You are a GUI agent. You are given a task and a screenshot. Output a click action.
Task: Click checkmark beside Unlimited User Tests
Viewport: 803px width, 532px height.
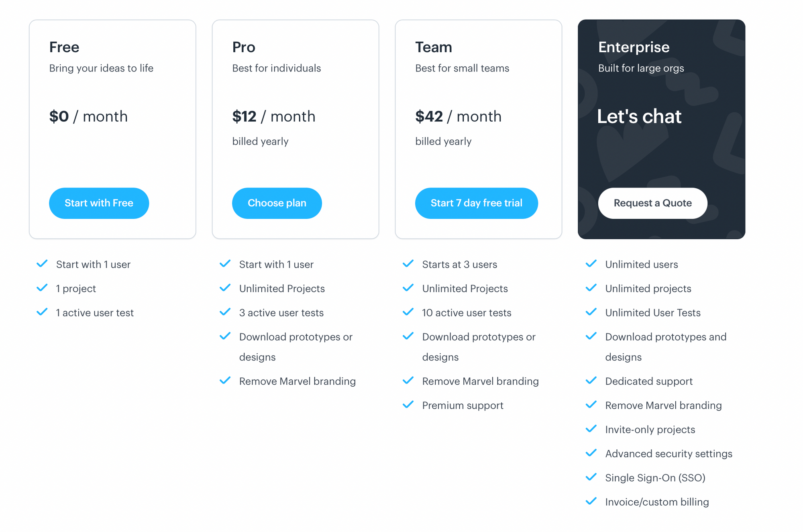(591, 312)
